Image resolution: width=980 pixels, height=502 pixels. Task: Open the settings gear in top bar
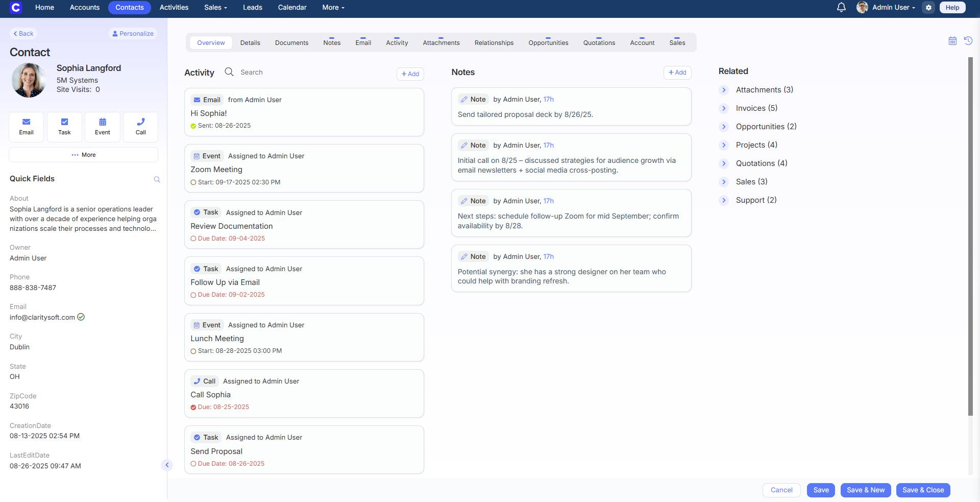[x=928, y=8]
